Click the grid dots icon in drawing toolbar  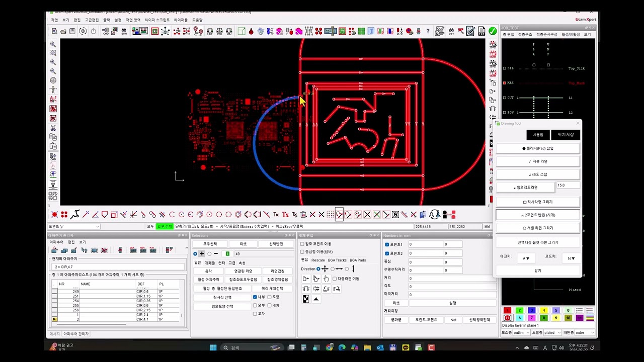331,215
